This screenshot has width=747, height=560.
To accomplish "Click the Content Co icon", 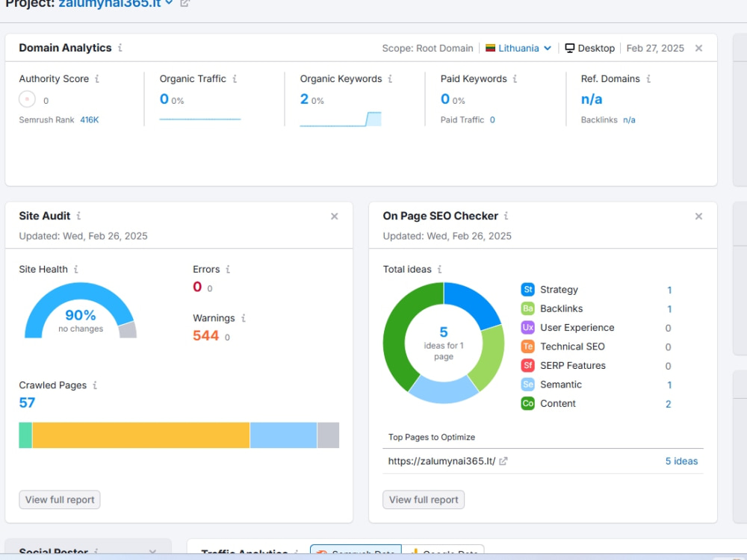I will click(528, 403).
